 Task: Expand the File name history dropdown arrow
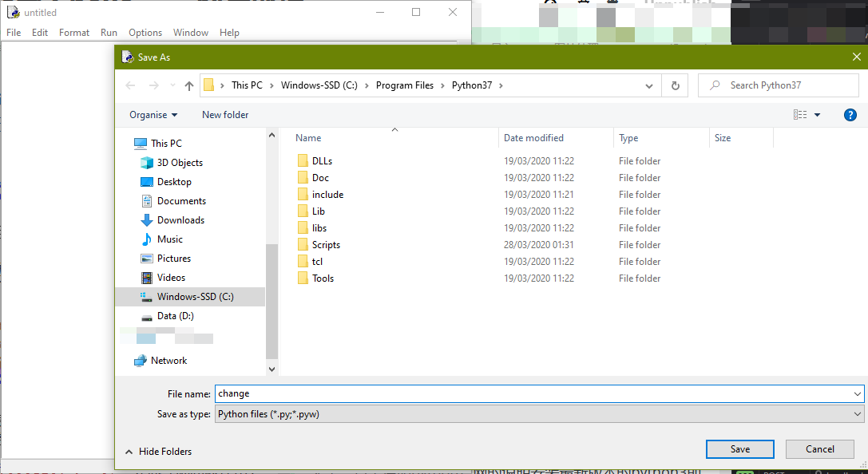tap(858, 393)
